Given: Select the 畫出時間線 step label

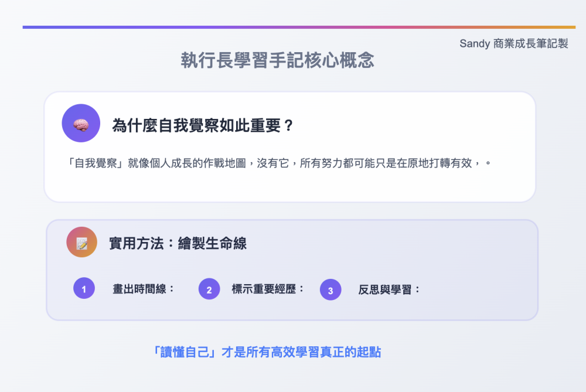Looking at the screenshot, I should click(139, 289).
